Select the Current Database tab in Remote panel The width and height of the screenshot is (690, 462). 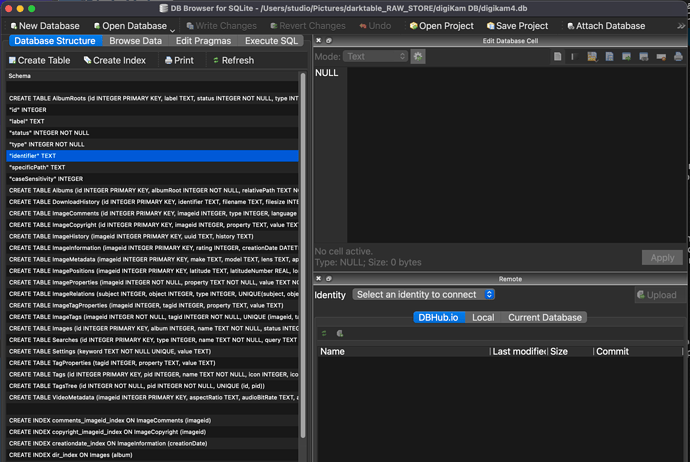(x=545, y=317)
